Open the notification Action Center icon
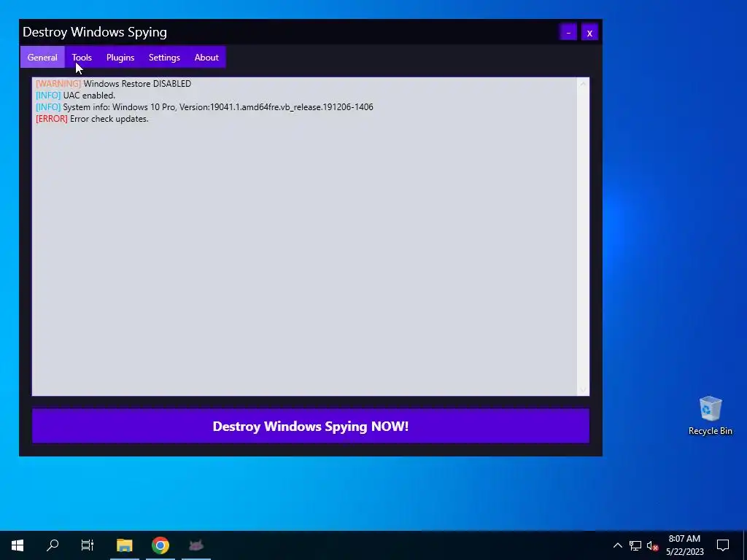The height and width of the screenshot is (560, 747). [x=723, y=545]
